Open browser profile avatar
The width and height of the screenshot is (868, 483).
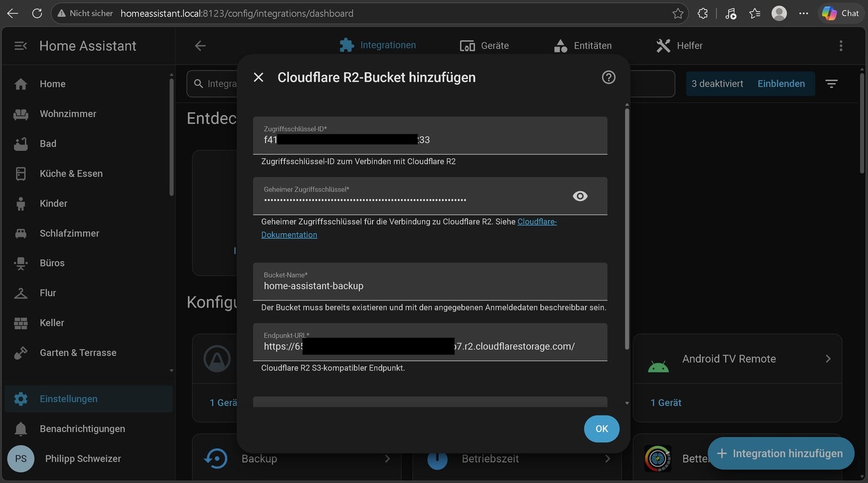click(779, 13)
